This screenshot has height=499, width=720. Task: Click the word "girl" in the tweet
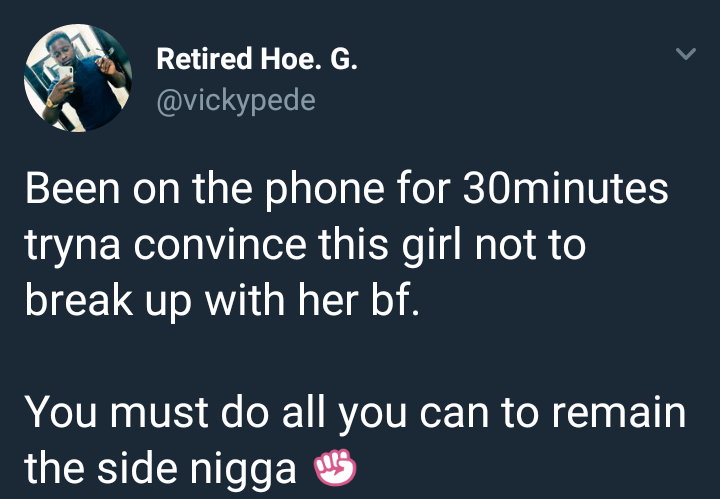click(x=434, y=247)
